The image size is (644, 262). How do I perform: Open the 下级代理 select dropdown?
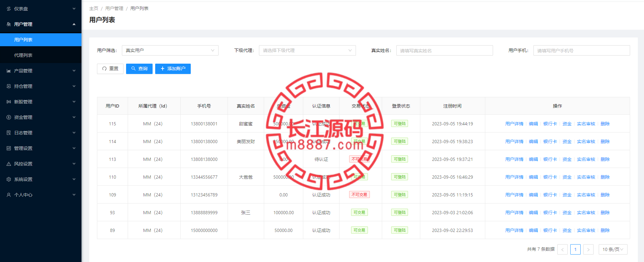click(x=307, y=50)
